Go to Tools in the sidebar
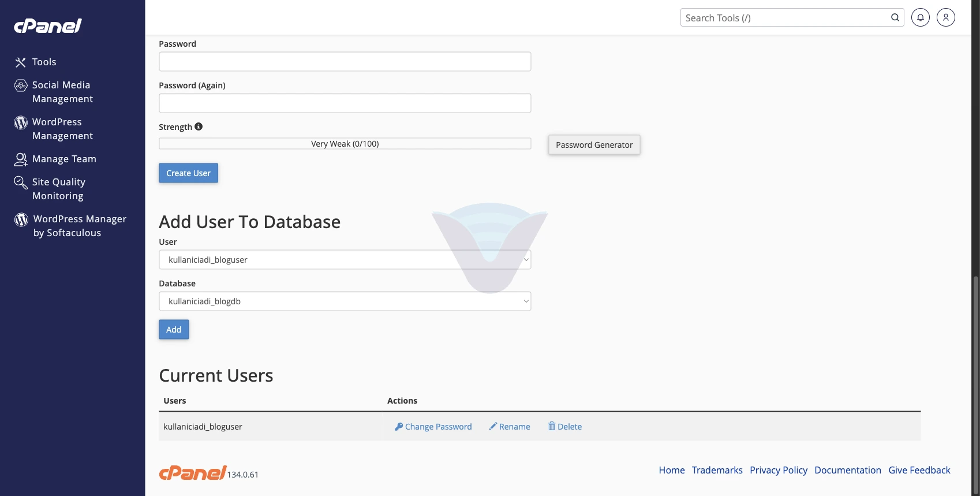Viewport: 980px width, 496px height. point(44,62)
